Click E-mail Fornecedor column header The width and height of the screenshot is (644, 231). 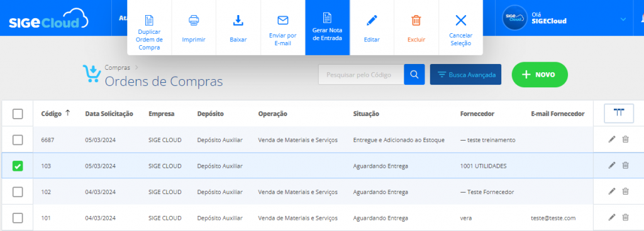point(558,114)
